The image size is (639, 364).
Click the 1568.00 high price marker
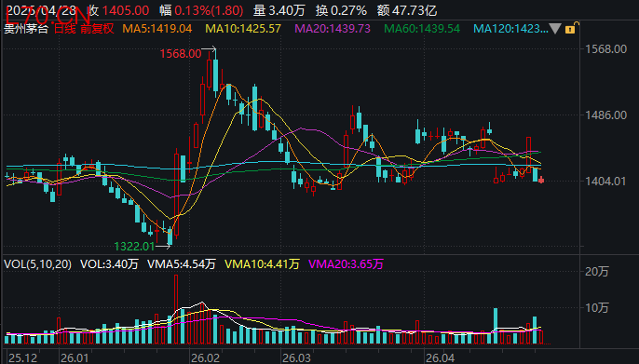coord(181,53)
